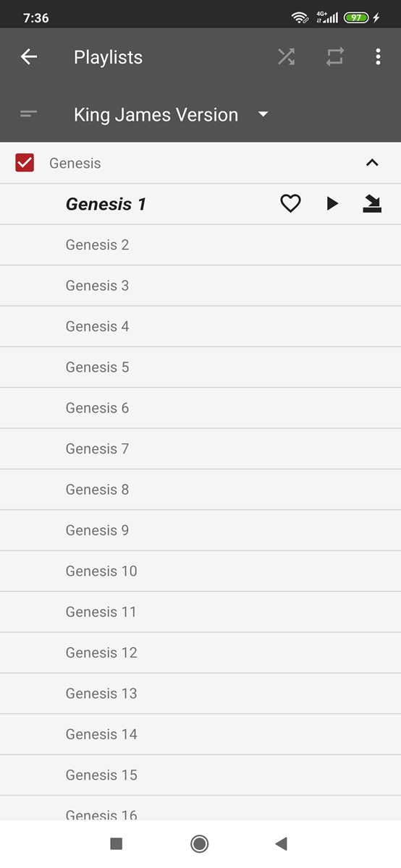Open the King James Version dropdown
Viewport: 401px width, 868px height.
(172, 114)
